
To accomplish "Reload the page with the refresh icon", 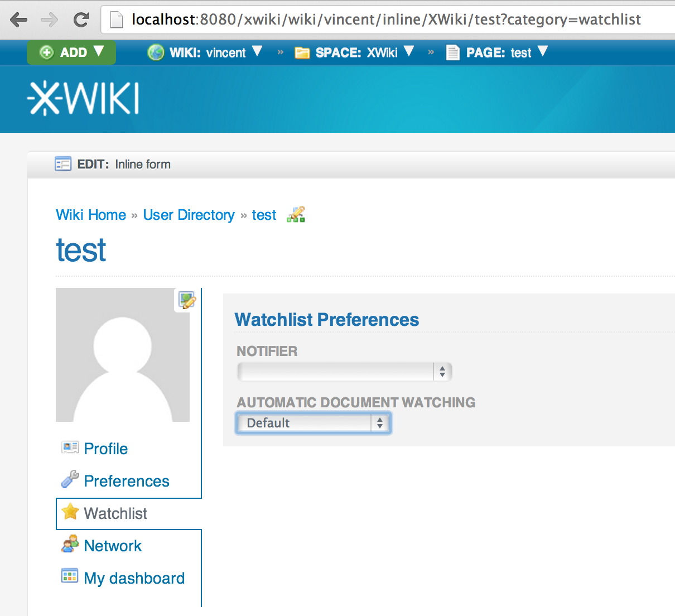I will click(x=81, y=20).
